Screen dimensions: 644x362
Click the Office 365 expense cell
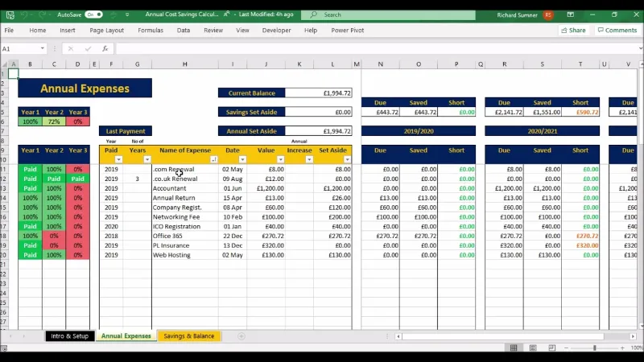tap(185, 236)
